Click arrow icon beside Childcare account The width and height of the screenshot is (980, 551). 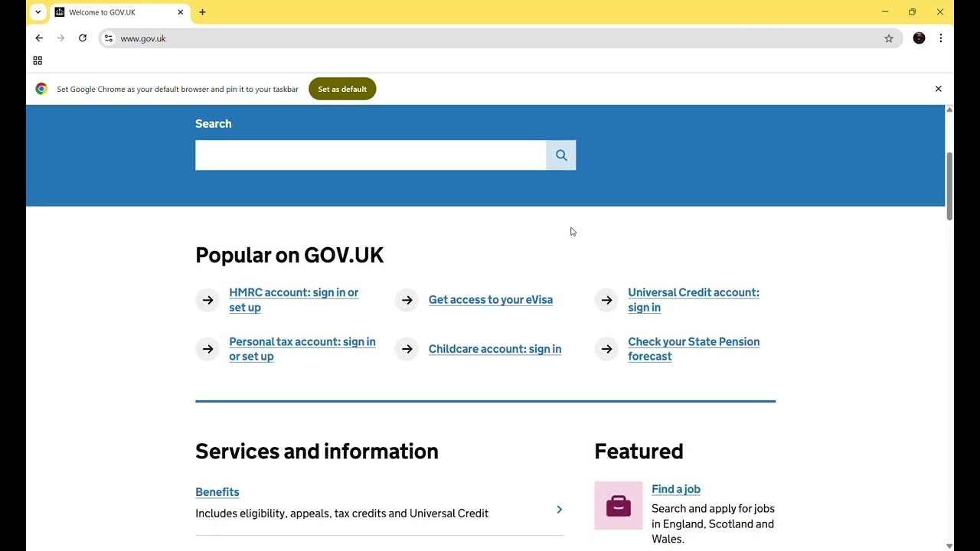click(x=407, y=349)
